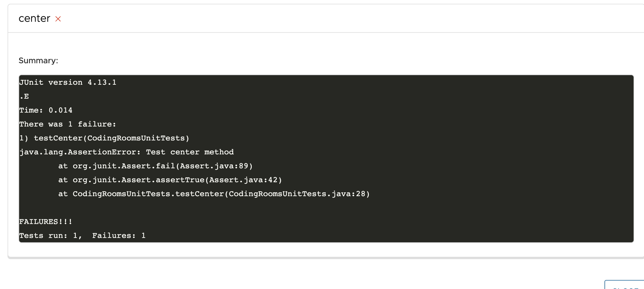Screen dimensions: 644x289
Task: Dismiss the center test result via the red X
Action: pos(58,19)
